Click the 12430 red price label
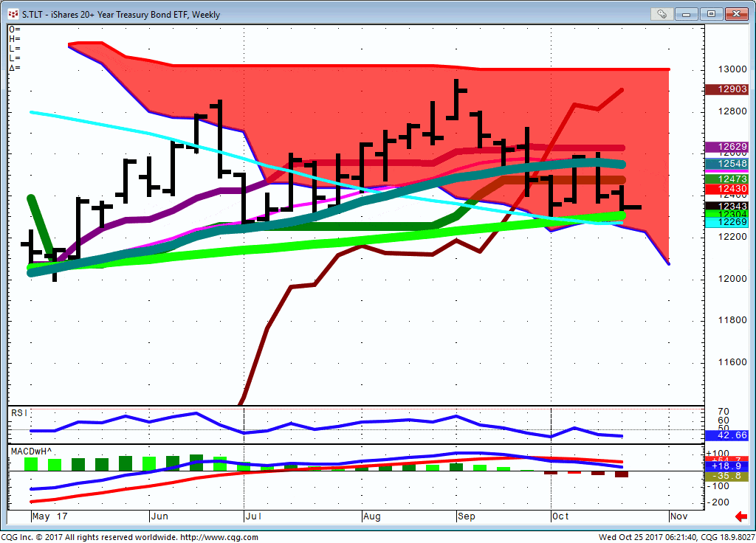Viewport: 756px width, 543px height. coord(726,189)
